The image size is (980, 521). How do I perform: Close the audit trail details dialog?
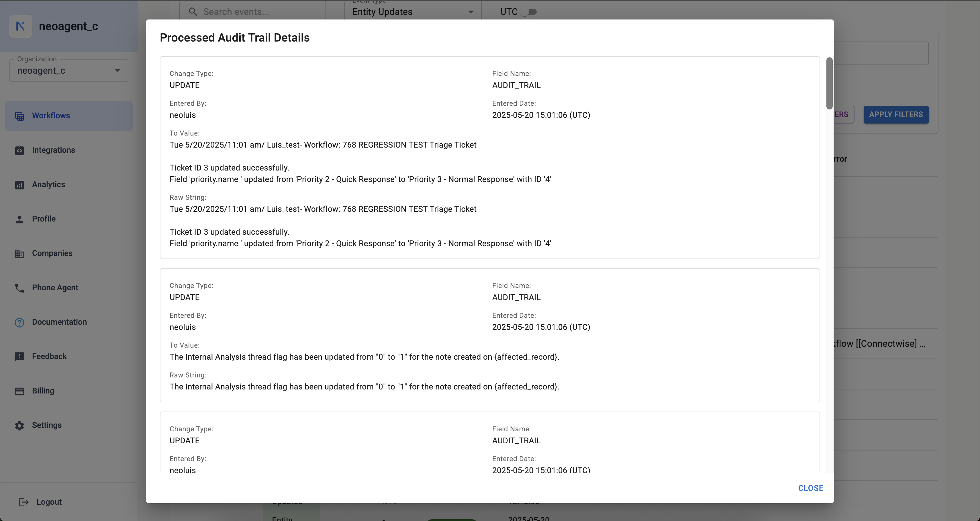click(x=810, y=488)
